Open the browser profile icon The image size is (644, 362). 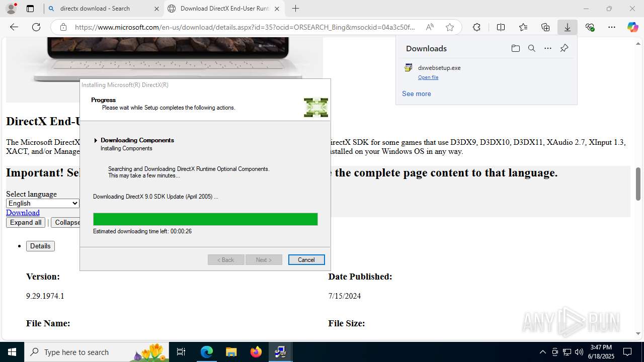[11, 9]
